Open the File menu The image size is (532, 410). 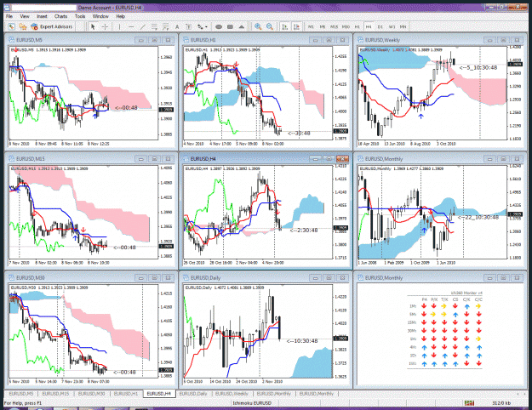click(9, 16)
